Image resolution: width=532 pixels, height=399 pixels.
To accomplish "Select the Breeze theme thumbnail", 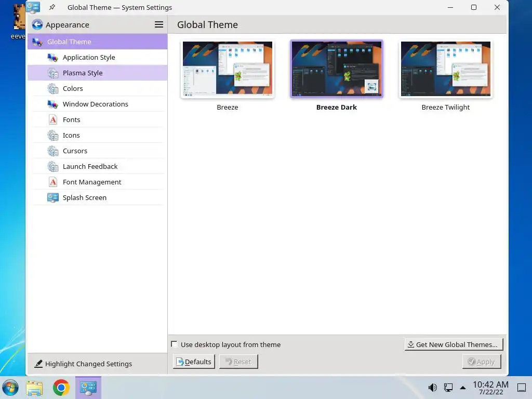I will point(228,69).
